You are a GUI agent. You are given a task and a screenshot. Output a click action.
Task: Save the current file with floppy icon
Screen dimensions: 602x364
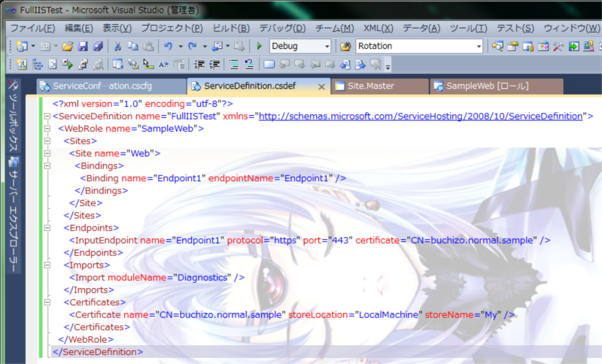83,47
